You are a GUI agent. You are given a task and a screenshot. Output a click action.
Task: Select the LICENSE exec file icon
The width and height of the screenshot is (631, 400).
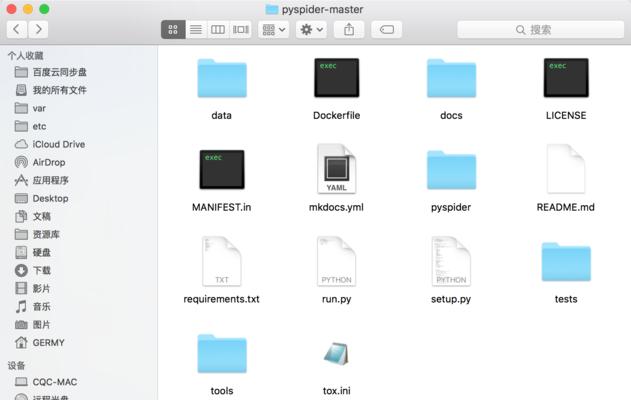click(566, 78)
